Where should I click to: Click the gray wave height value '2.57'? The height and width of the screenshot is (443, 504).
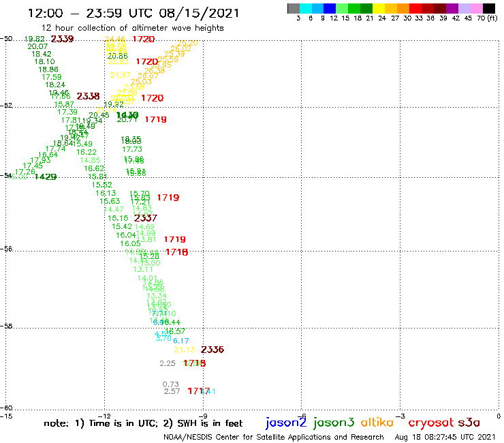tap(172, 391)
